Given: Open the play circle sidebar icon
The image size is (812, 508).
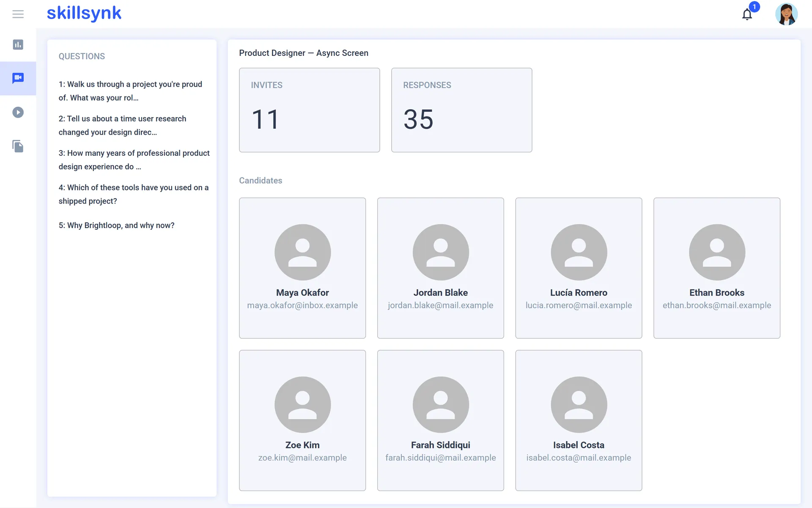Looking at the screenshot, I should click(18, 112).
